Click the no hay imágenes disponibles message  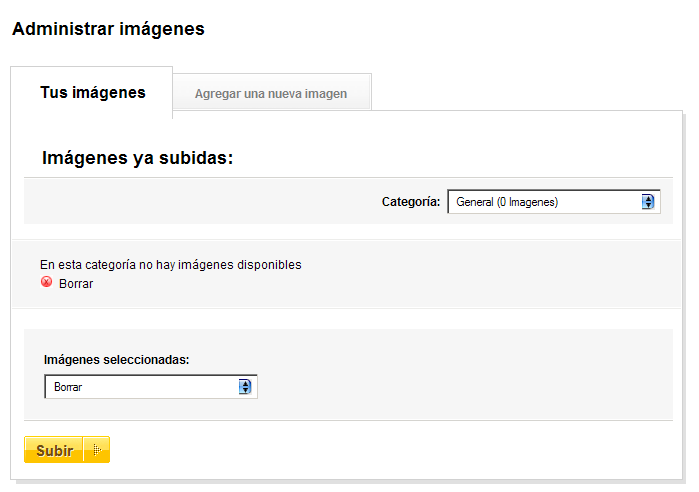click(x=220, y=265)
